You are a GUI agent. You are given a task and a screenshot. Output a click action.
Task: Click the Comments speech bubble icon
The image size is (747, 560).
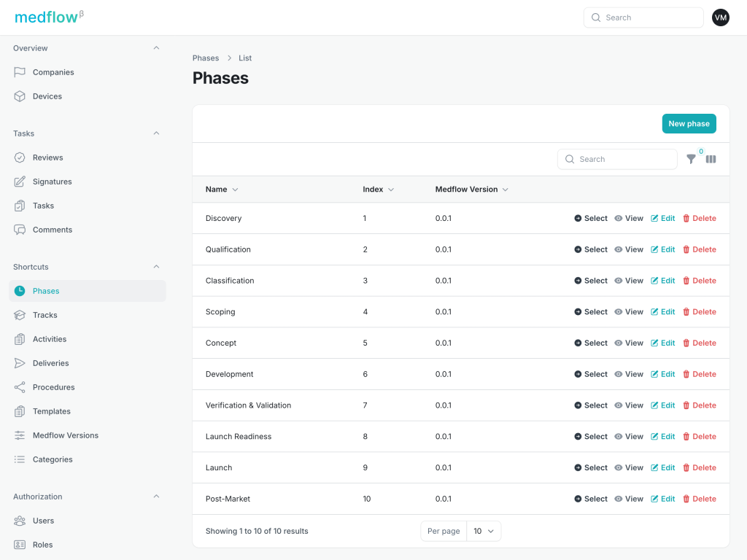20,230
